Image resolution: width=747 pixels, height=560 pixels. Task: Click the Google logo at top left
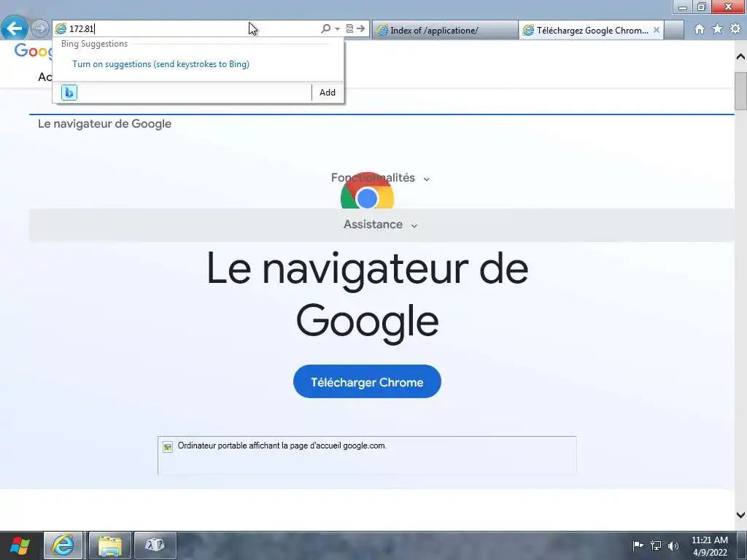click(x=32, y=50)
